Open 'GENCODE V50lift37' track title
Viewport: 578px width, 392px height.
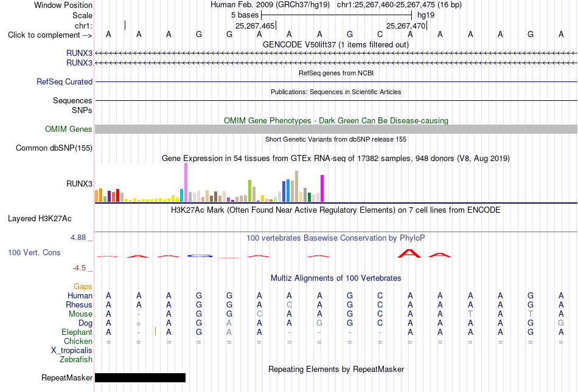[x=336, y=44]
